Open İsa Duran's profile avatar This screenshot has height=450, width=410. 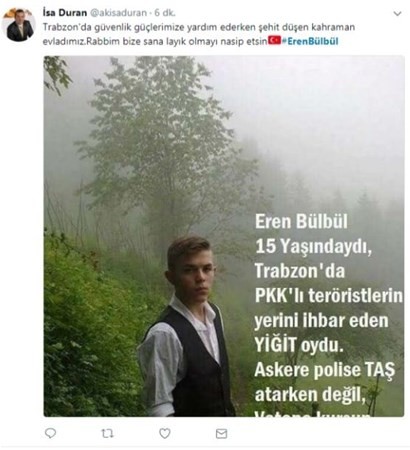(x=19, y=25)
